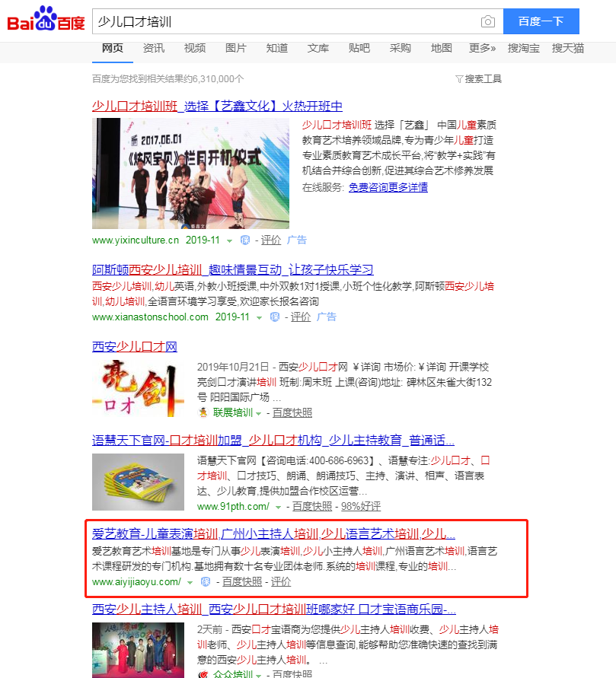Switch to the 图片 tab
The height and width of the screenshot is (678, 616).
pos(236,48)
